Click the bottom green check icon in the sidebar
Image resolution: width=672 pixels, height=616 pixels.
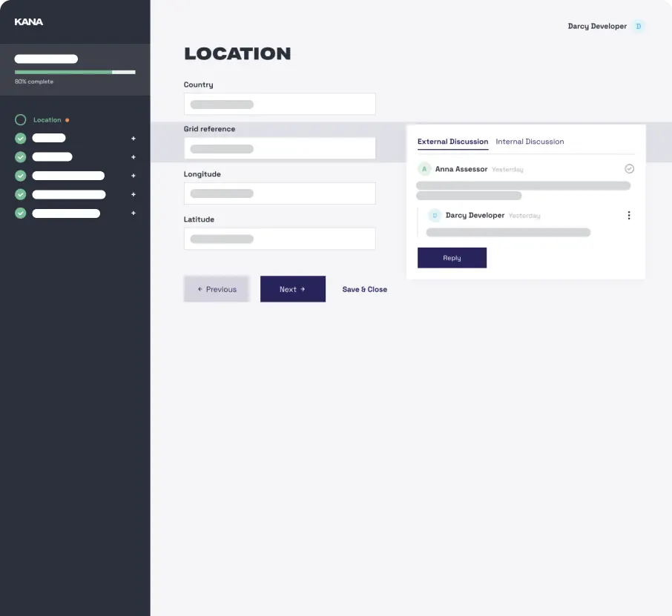click(21, 213)
